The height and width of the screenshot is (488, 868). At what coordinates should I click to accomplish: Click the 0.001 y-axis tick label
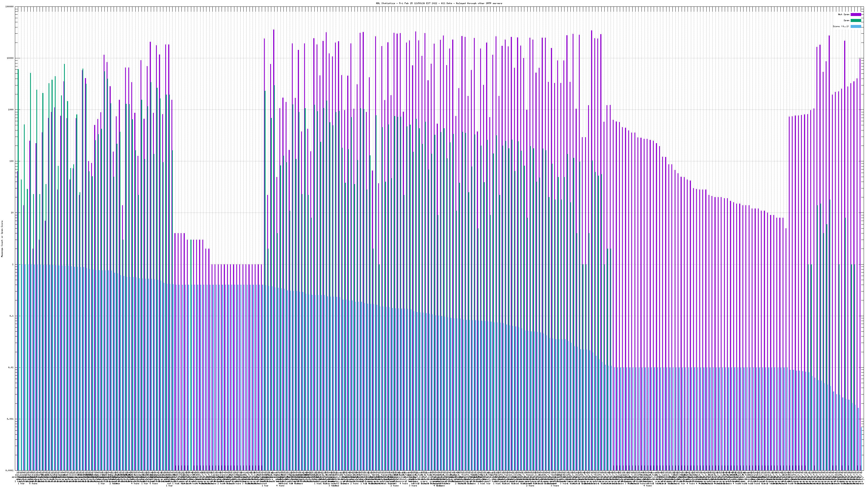pos(11,419)
